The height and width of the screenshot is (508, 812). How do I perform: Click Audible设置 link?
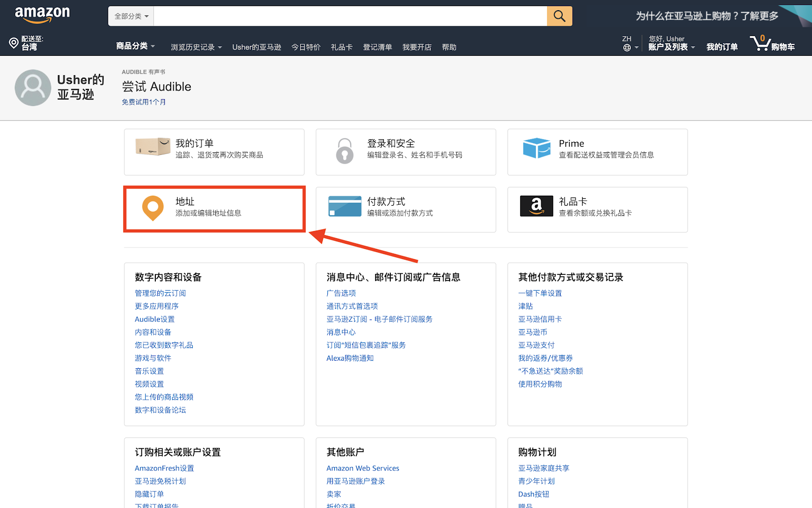[155, 319]
